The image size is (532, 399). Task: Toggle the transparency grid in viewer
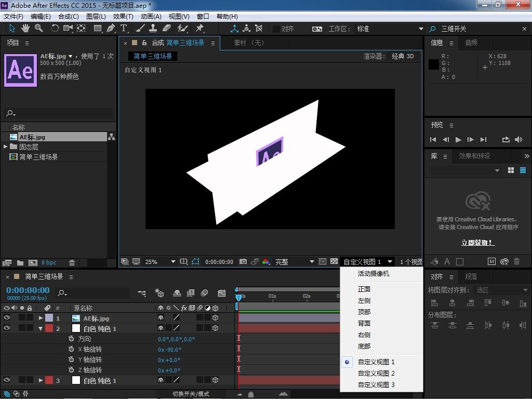click(334, 262)
